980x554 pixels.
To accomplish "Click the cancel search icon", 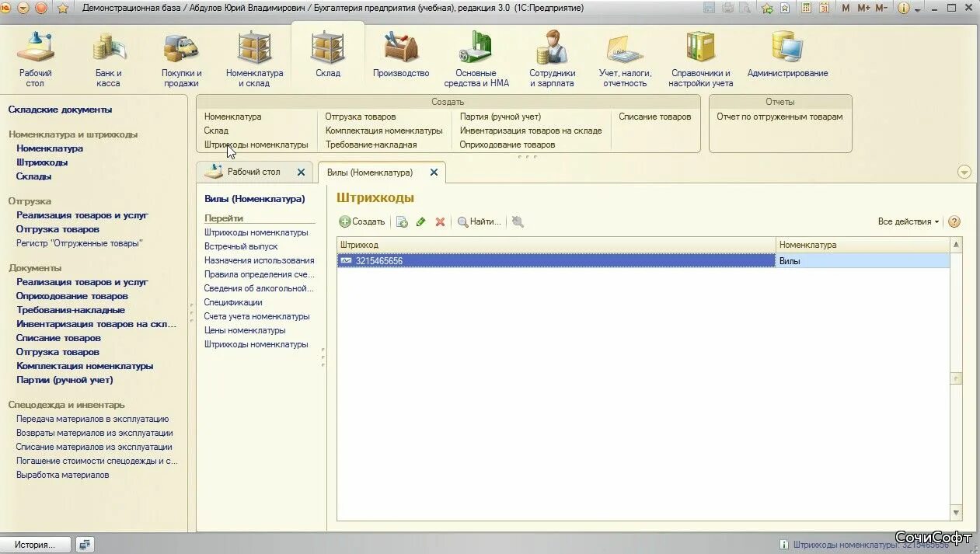I will 518,221.
